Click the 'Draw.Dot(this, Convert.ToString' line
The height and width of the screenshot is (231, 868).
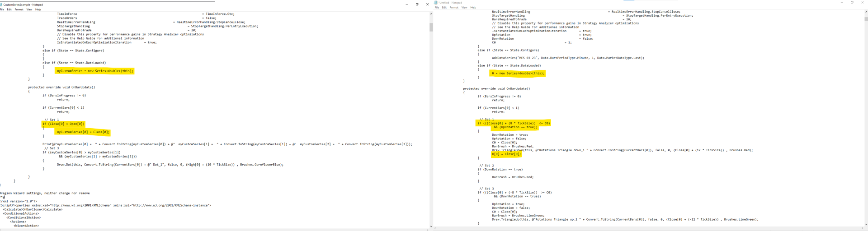pos(170,165)
